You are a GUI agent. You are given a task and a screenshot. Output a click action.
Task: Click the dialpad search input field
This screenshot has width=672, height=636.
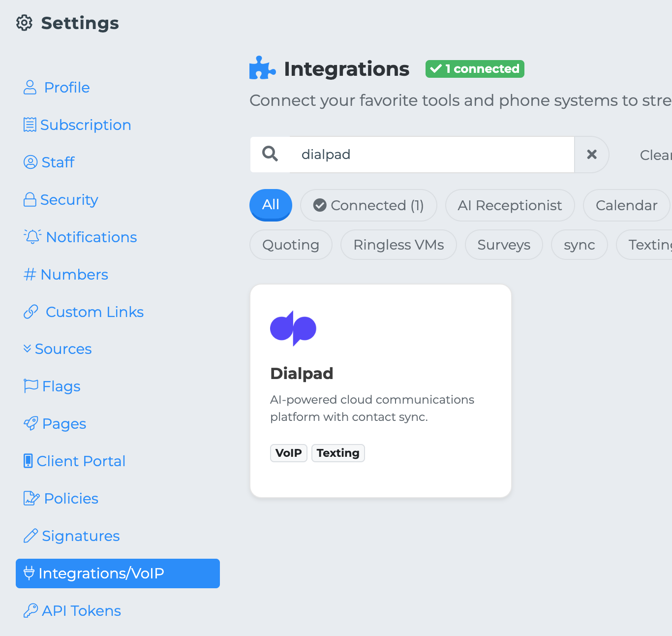(x=431, y=155)
